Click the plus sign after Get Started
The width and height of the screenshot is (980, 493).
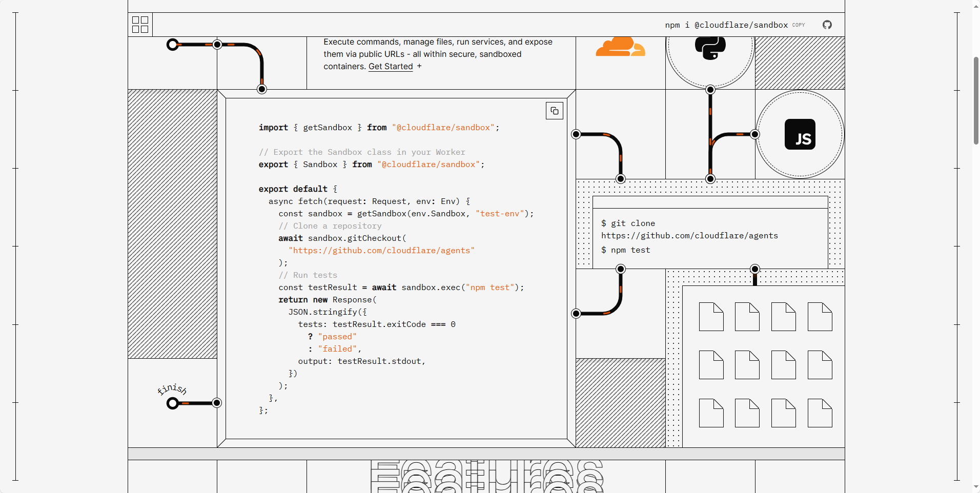point(419,66)
